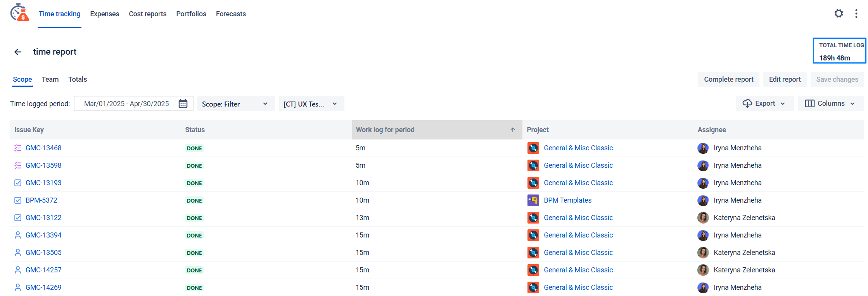
Task: Open the Columns selector dropdown
Action: tap(830, 103)
